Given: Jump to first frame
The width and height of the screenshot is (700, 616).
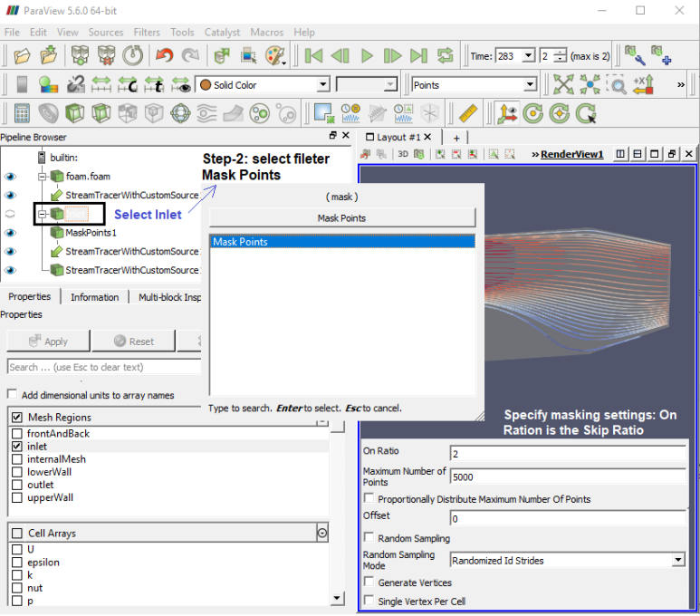Looking at the screenshot, I should 313,56.
